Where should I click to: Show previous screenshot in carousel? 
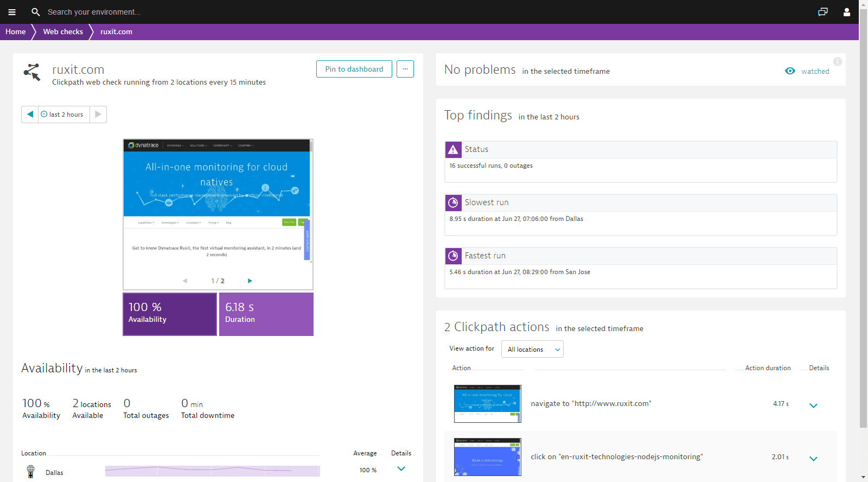point(185,281)
